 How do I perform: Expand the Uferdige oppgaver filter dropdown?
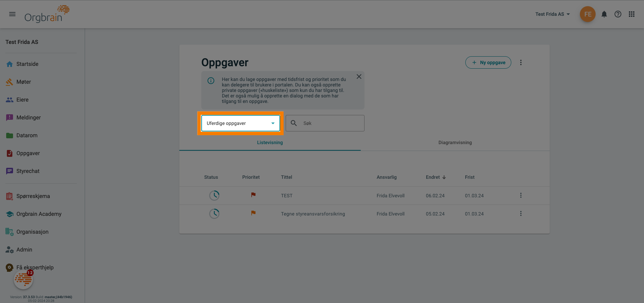tap(240, 123)
